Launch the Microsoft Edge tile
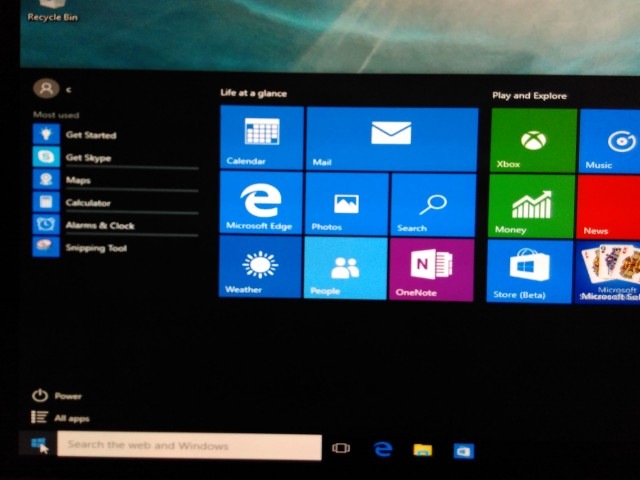Viewport: 640px width, 480px height. 261,202
